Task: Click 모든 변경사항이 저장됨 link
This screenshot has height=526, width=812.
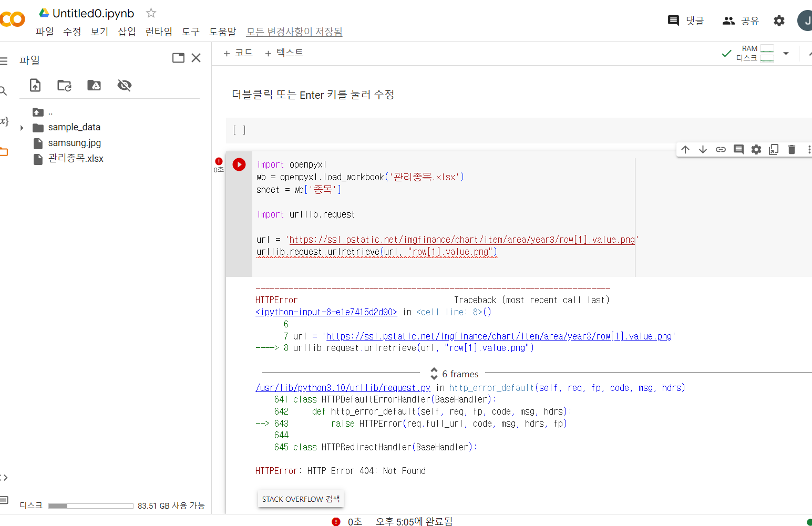Action: [x=294, y=32]
